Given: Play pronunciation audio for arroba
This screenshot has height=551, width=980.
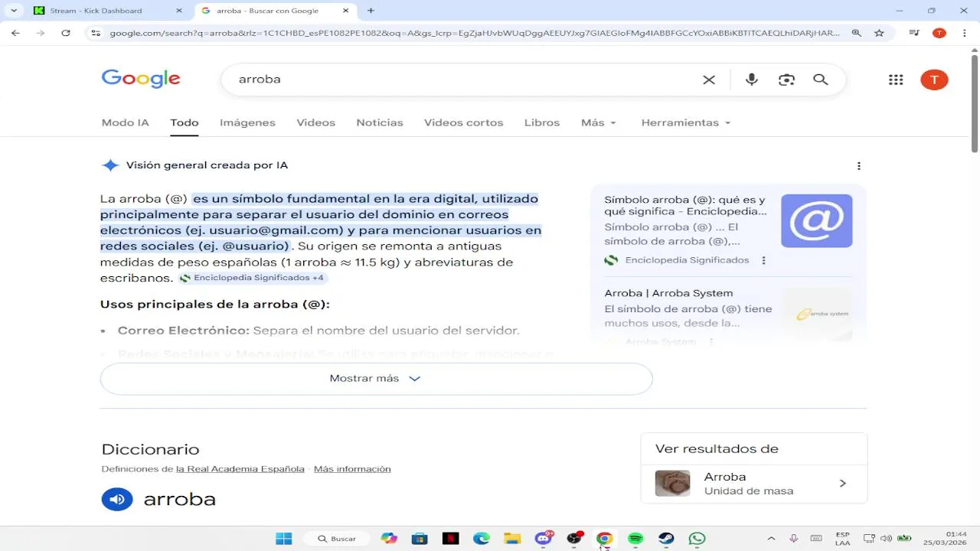Looking at the screenshot, I should click(117, 500).
